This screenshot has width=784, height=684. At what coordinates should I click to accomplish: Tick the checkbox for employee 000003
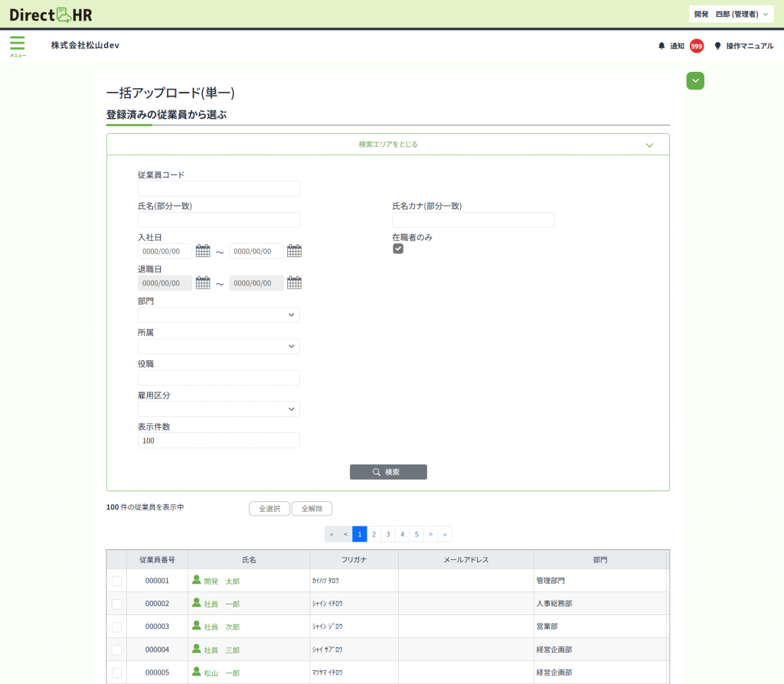116,627
